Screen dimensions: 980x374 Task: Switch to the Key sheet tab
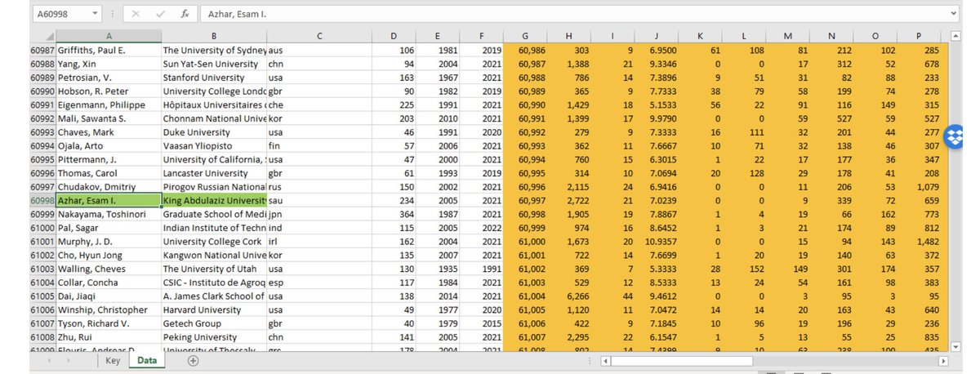[x=113, y=360]
